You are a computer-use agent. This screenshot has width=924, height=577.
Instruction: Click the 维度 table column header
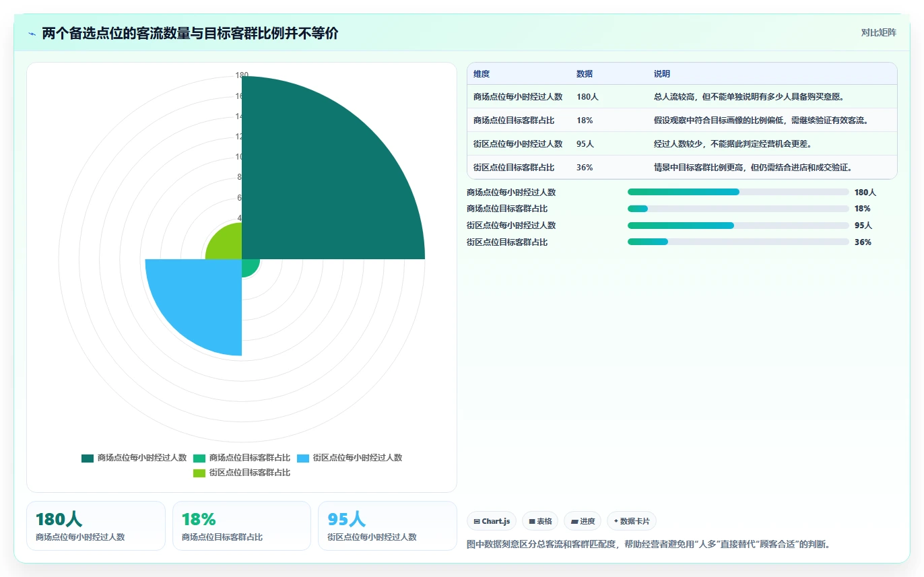pos(482,74)
